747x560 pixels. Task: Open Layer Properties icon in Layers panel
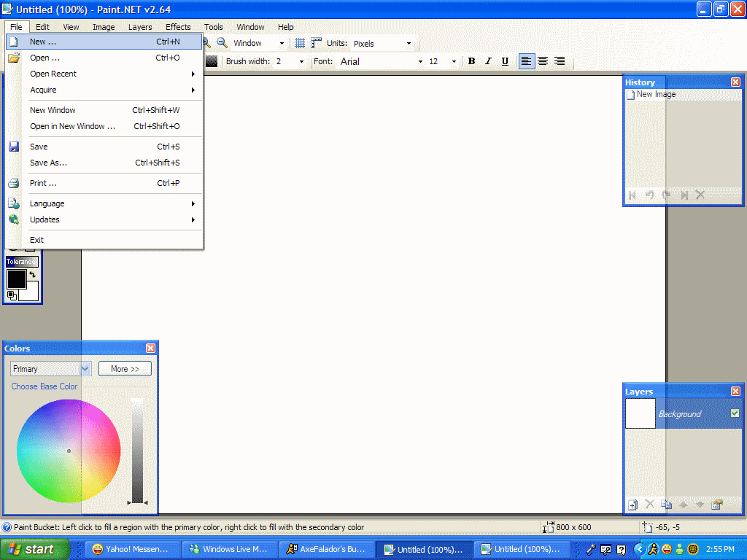tap(717, 505)
